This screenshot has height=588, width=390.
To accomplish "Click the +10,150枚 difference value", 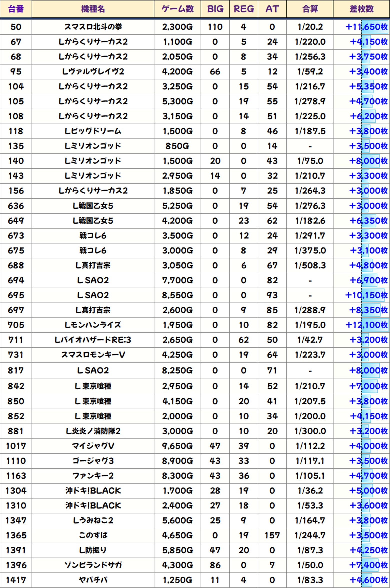I will pos(366,295).
